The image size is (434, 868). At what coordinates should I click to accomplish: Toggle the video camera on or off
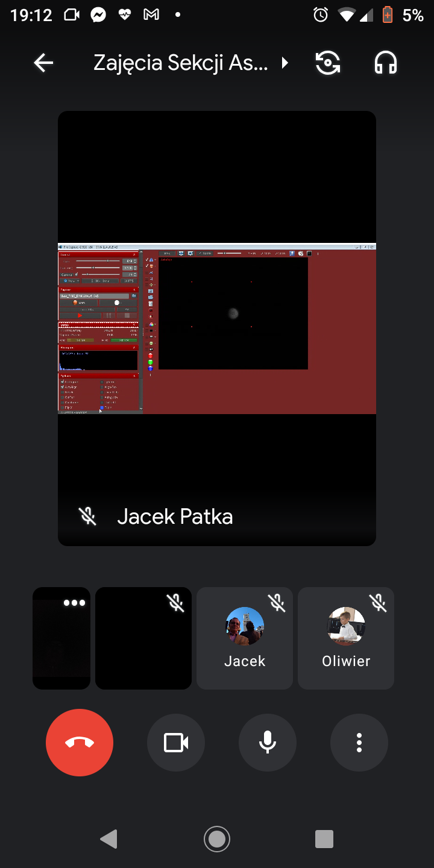(x=176, y=743)
